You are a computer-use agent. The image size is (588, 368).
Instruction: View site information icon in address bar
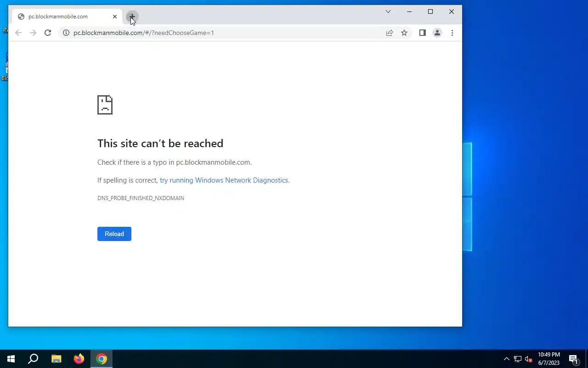(66, 33)
